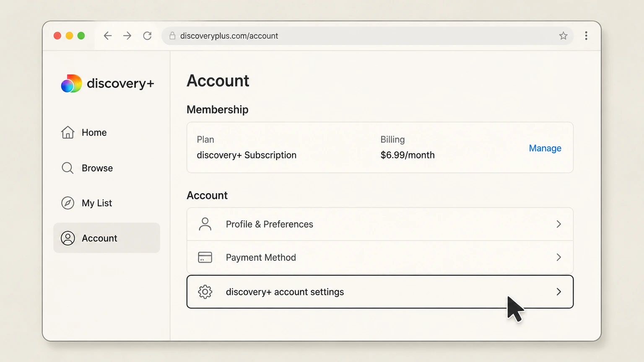Expand Payment Method chevron
The image size is (644, 362).
558,257
